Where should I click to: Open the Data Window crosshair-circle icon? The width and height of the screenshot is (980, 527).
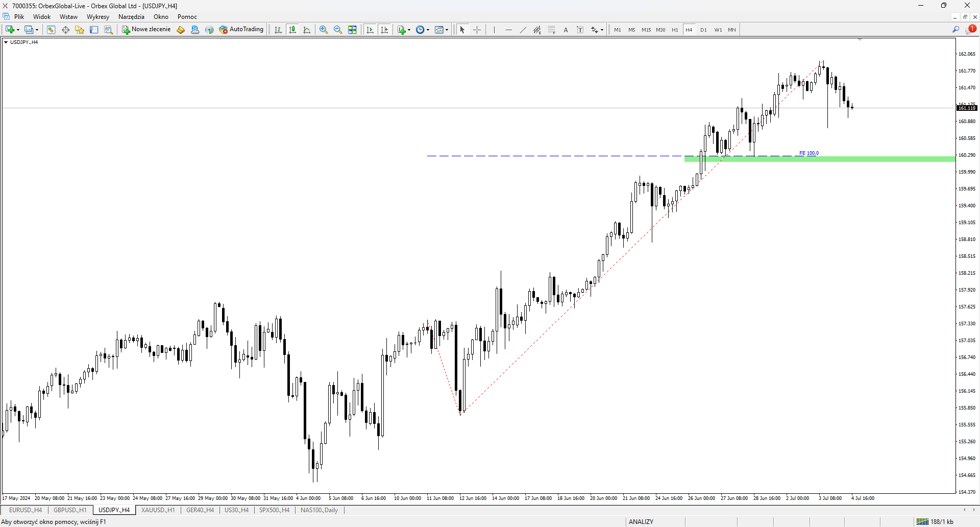[x=65, y=30]
